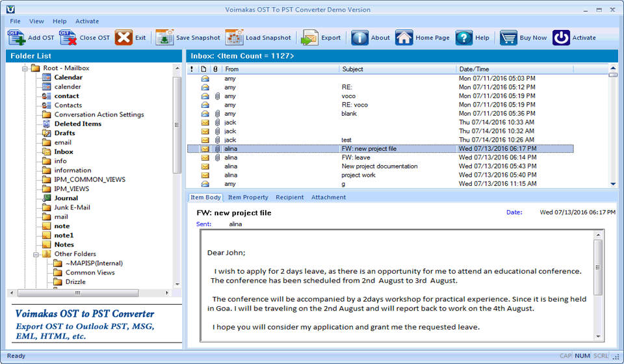This screenshot has height=364, width=624.
Task: Click the email list scroll down arrow
Action: [613, 184]
